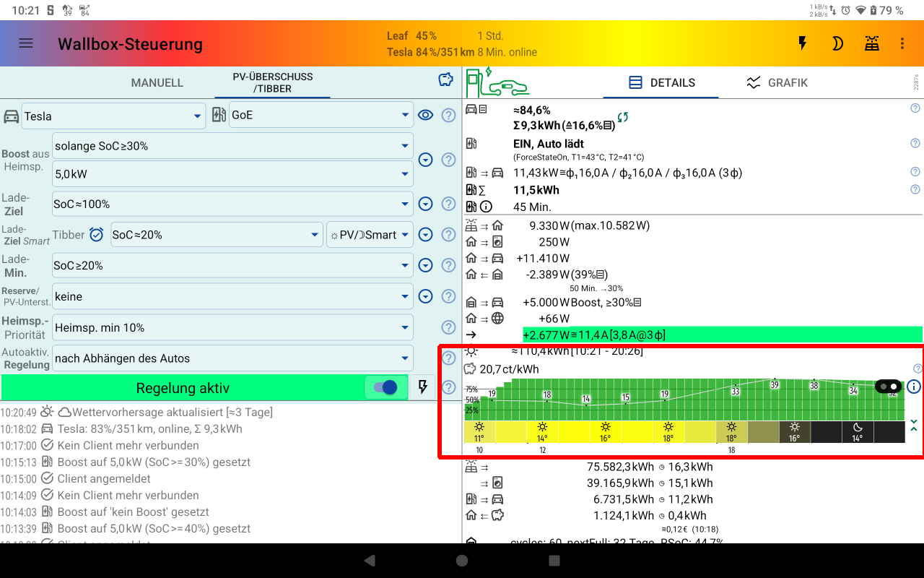This screenshot has width=924, height=578.
Task: Tap the info icon beside the price chart
Action: [x=913, y=387]
